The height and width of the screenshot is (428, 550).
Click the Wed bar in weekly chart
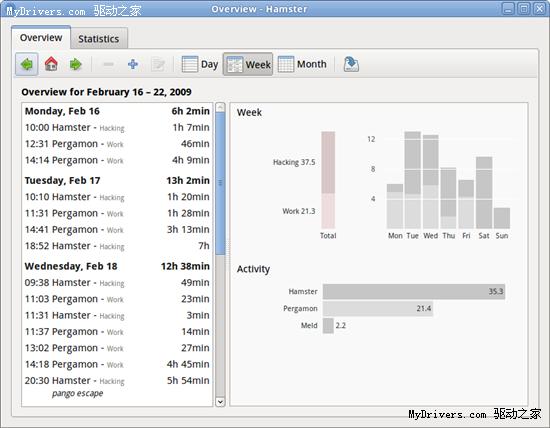pos(430,182)
